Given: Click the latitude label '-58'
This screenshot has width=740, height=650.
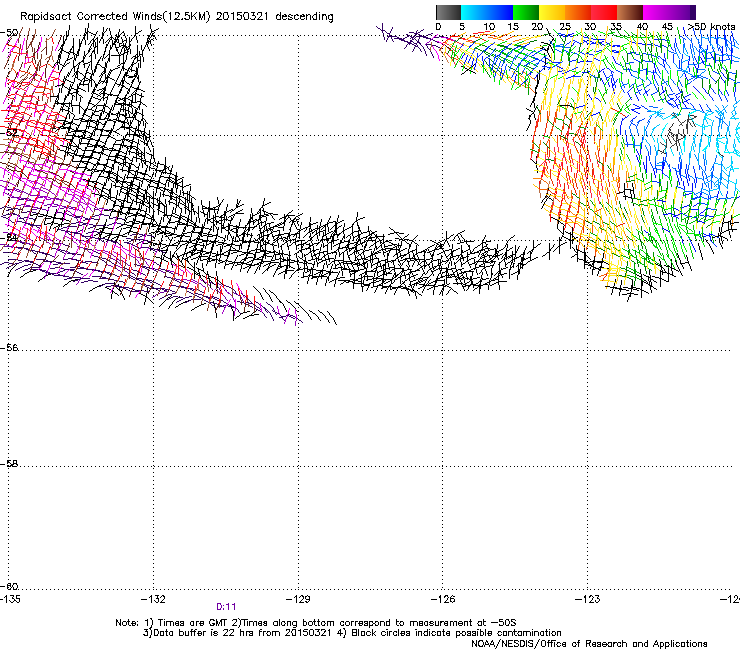Looking at the screenshot, I should click(9, 464).
